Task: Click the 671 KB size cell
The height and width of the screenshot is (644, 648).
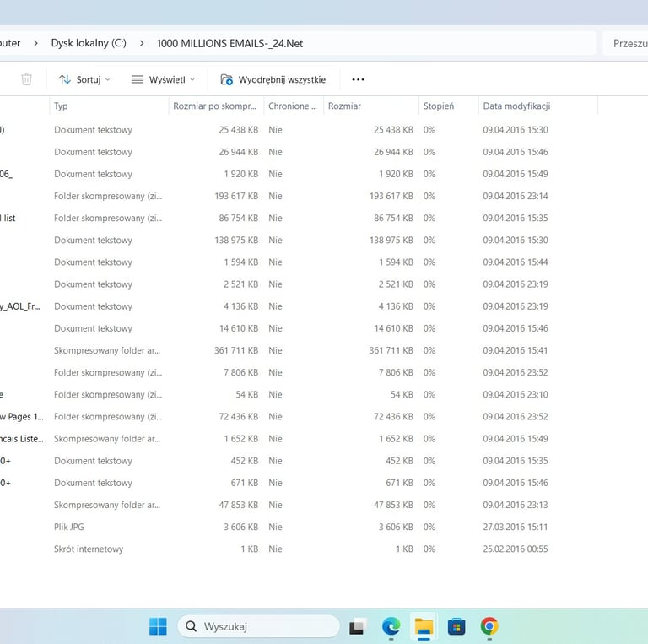Action: click(399, 483)
